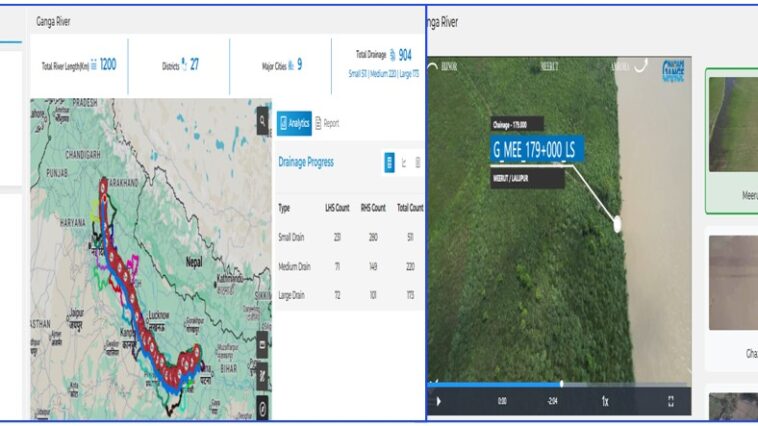Click the Major Cities count 9
Viewport: 758px width, 426px height.
(299, 65)
